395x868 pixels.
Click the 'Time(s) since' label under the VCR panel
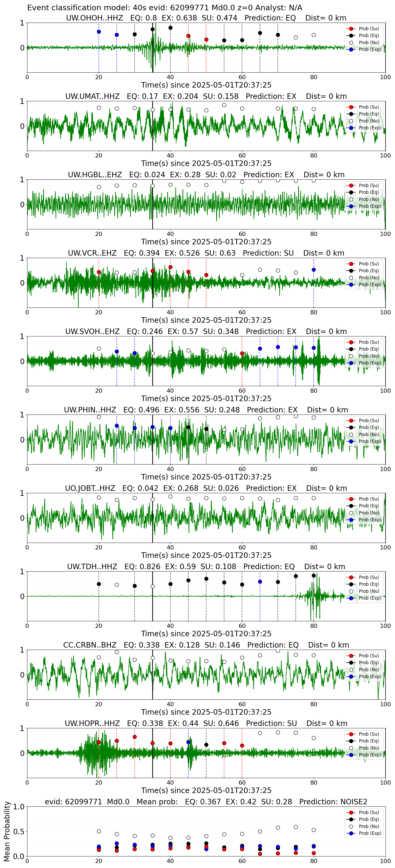[206, 320]
